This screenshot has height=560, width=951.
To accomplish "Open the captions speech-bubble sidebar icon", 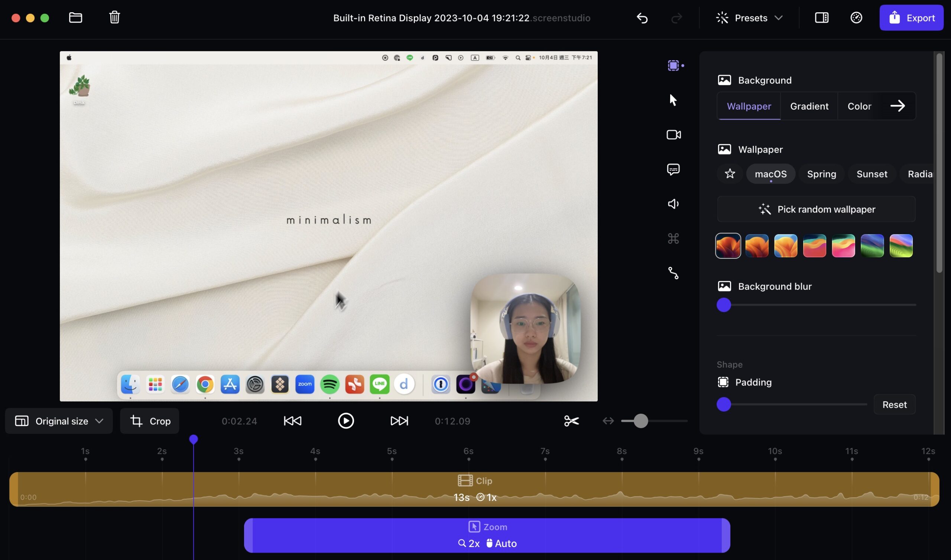I will pos(673,169).
